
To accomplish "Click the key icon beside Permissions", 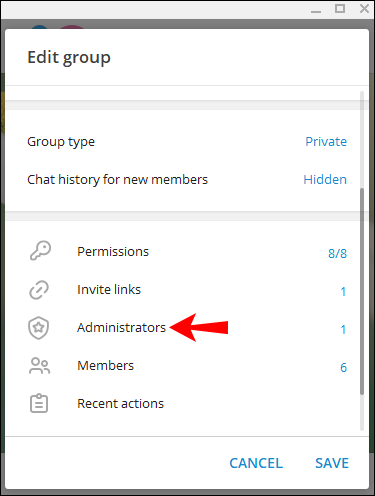I will click(40, 251).
